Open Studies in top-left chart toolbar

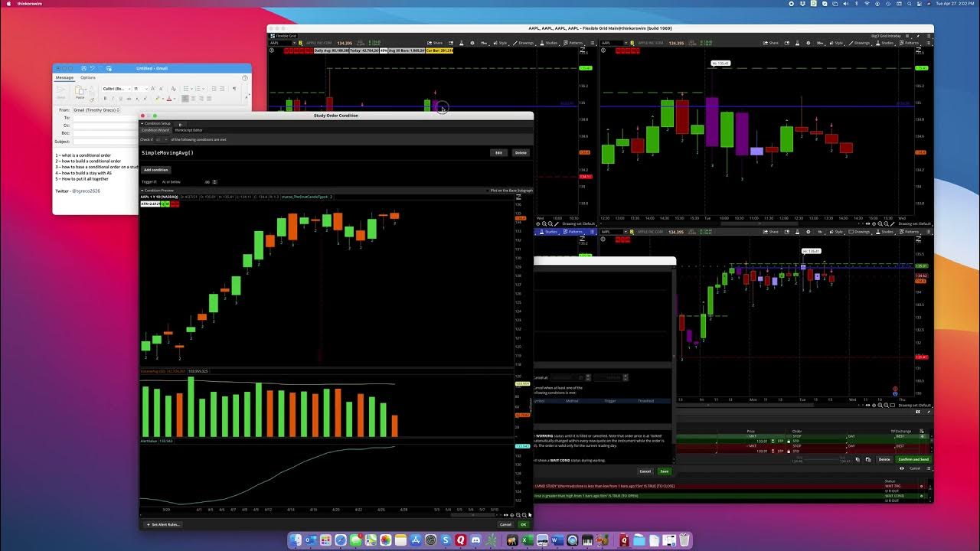click(549, 43)
